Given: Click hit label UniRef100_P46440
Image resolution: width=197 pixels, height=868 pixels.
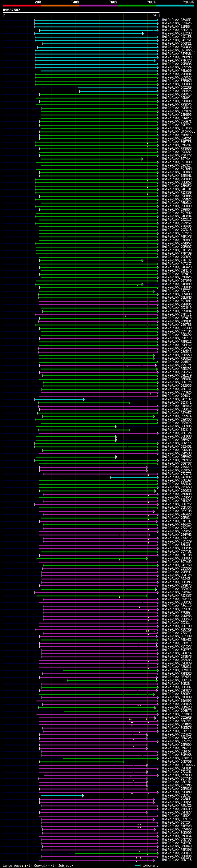Looking at the screenshot, I should click(177, 406).
